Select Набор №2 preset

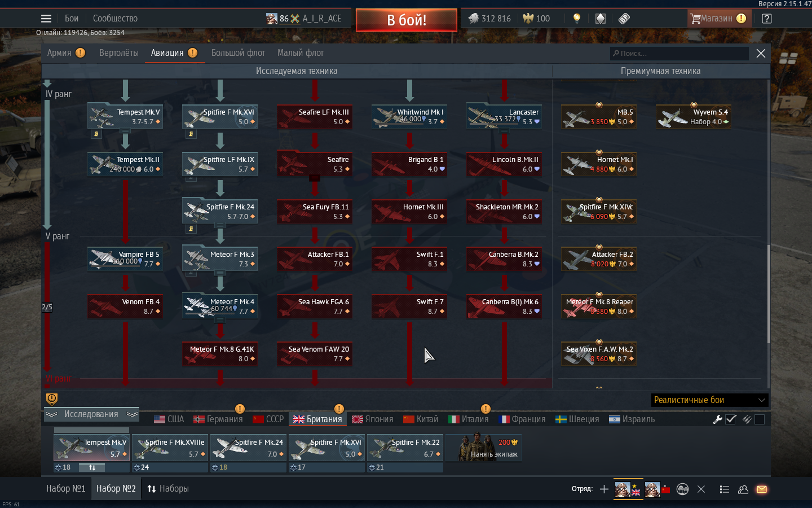tap(116, 489)
